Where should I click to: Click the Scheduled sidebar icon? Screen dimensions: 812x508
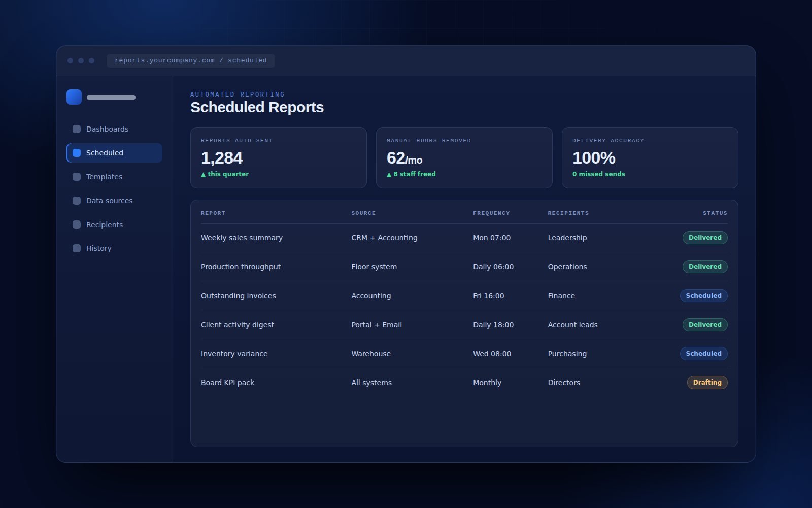tap(77, 153)
